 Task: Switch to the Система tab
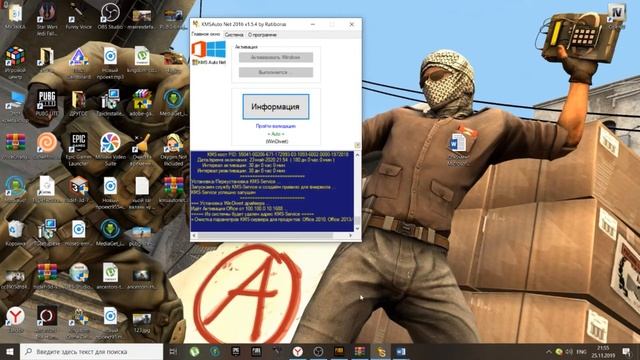pyautogui.click(x=234, y=35)
